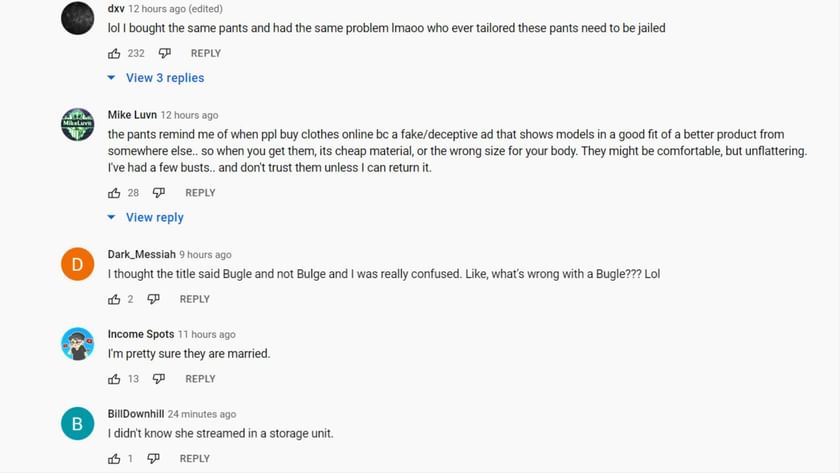Viewport: 840px width, 473px height.
Task: Open Mike Luvn's channel avatar
Action: point(78,125)
